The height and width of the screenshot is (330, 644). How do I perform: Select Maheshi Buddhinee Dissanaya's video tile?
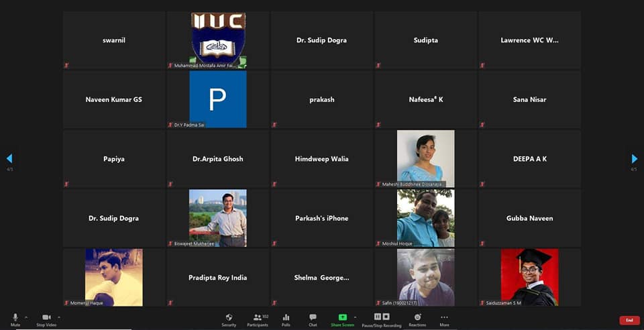point(425,158)
